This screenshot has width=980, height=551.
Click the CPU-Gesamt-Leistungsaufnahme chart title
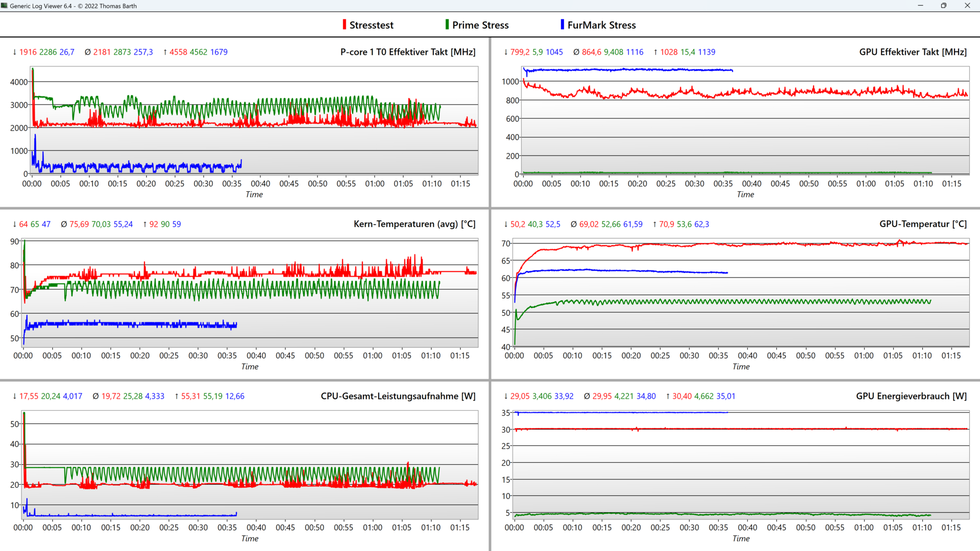(398, 396)
